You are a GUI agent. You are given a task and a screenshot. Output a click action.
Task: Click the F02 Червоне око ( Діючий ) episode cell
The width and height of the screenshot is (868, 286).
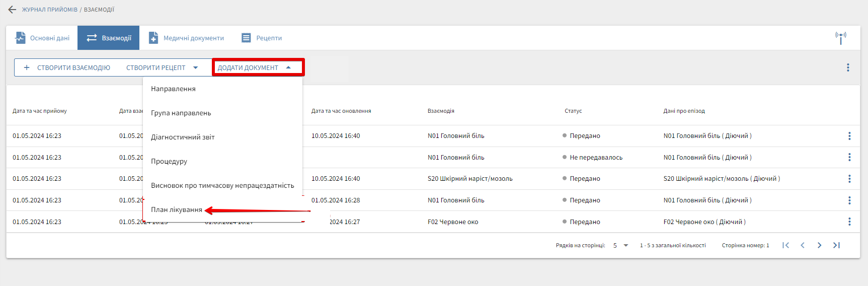[x=704, y=222]
